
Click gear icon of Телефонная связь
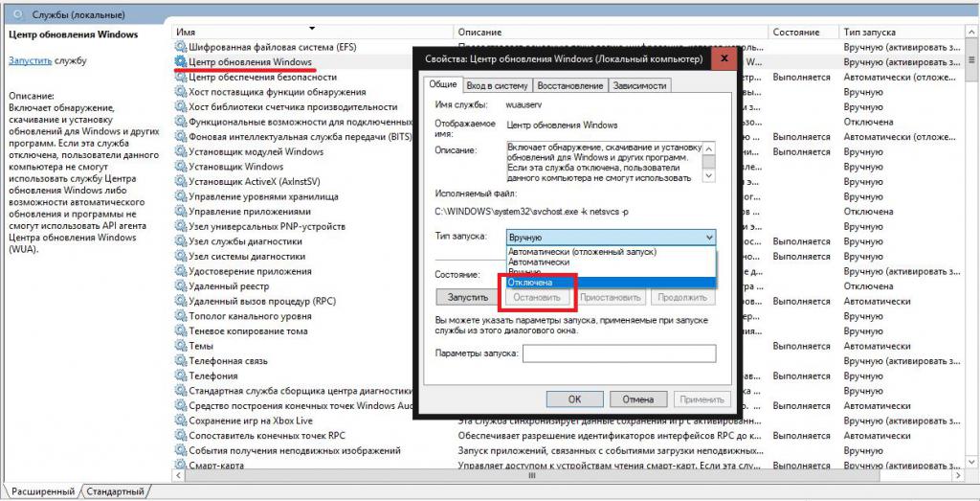181,361
